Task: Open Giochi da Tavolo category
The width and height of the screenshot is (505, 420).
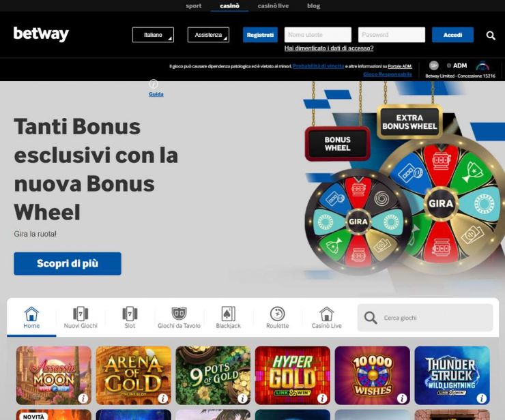Action: pos(179,318)
